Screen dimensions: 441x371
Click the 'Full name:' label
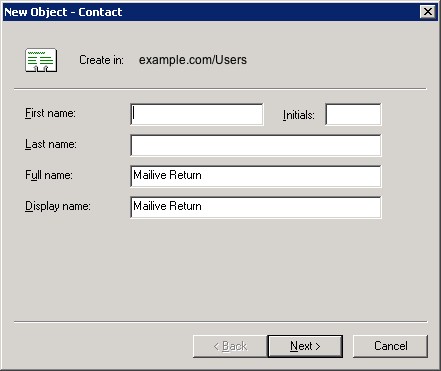pos(49,175)
